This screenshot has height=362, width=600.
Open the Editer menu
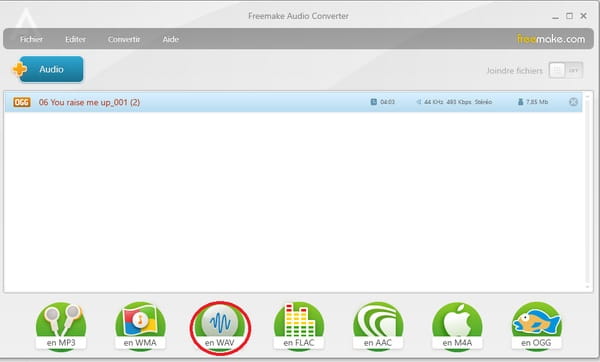point(75,39)
